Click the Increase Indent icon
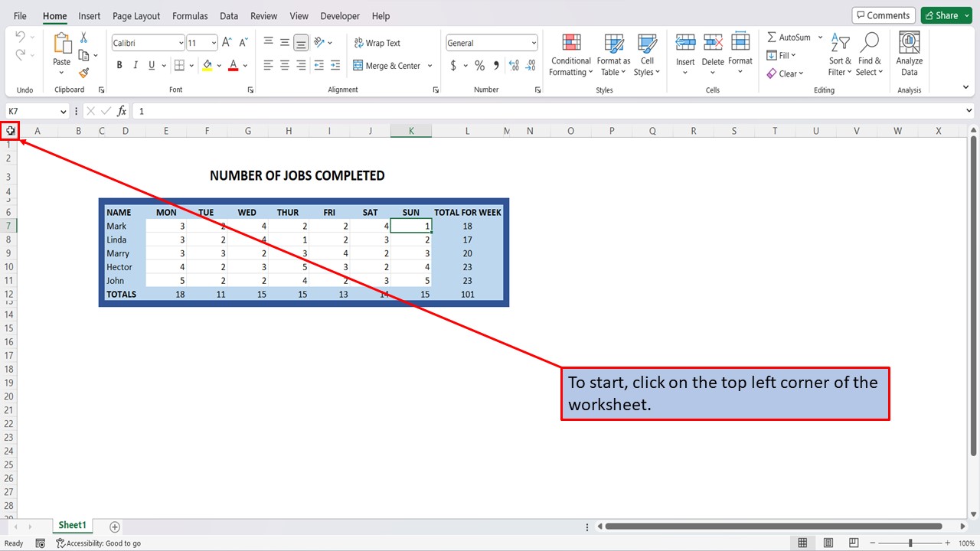The image size is (980, 551). pos(335,66)
